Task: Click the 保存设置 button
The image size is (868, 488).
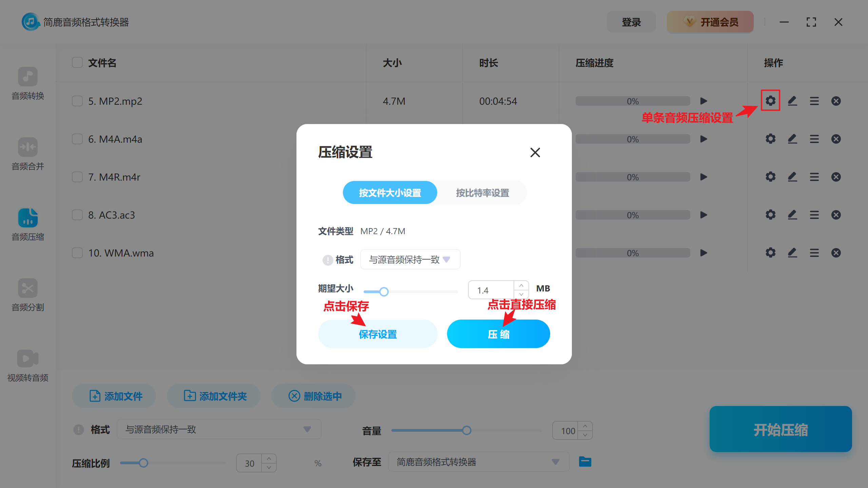Action: coord(378,334)
